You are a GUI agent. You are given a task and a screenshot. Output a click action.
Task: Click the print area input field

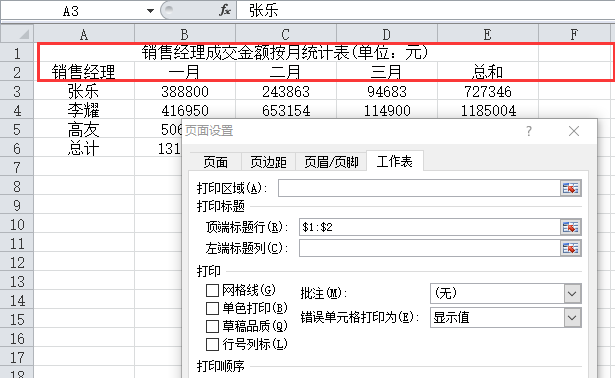pos(419,188)
